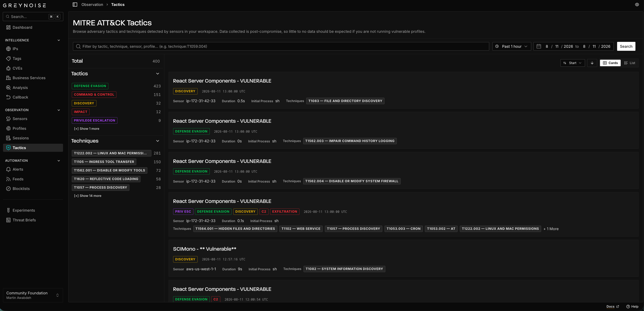The height and width of the screenshot is (311, 644).
Task: Filter by Impact tactic
Action: click(80, 112)
